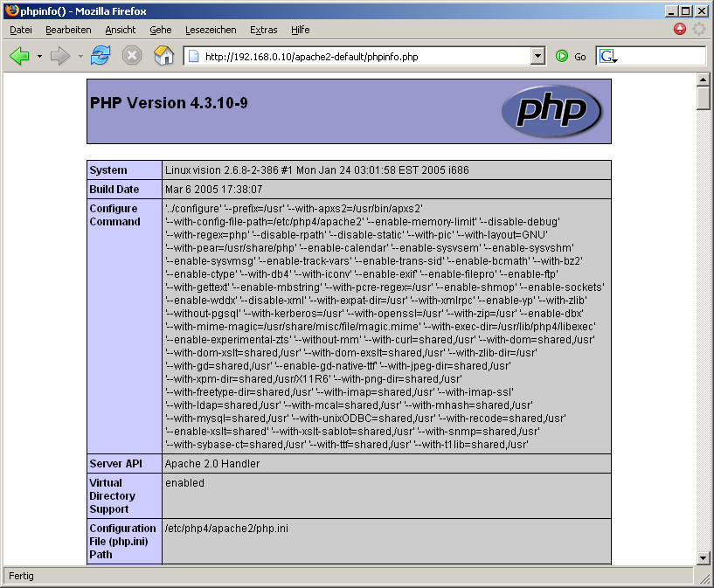Click the Google search engine icon
Image resolution: width=714 pixels, height=588 pixels.
coord(608,56)
